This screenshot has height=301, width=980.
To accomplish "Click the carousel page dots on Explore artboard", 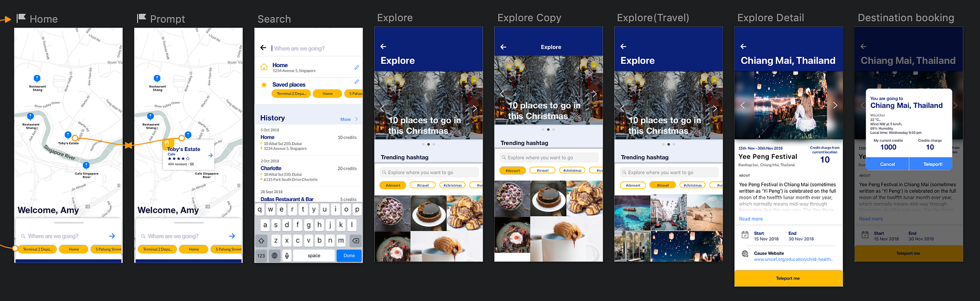I will 428,145.
